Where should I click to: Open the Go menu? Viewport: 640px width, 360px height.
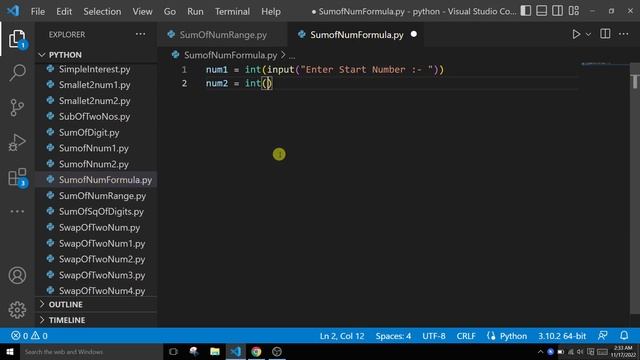(x=170, y=11)
